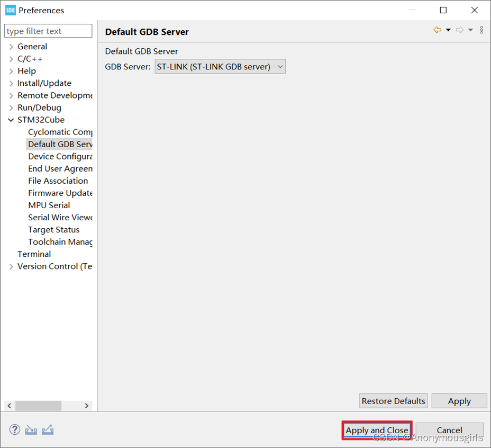
Task: Open the back history dropdown arrow
Action: (448, 30)
